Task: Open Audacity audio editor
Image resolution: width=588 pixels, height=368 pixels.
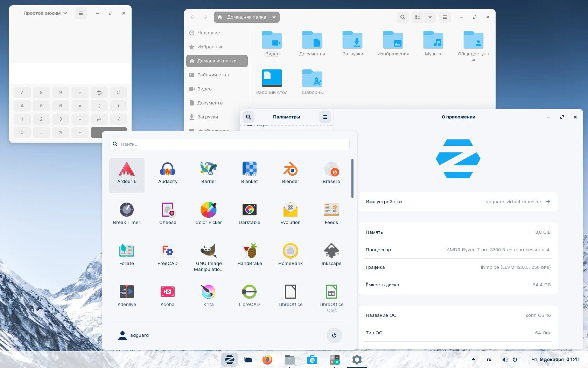Action: click(167, 172)
